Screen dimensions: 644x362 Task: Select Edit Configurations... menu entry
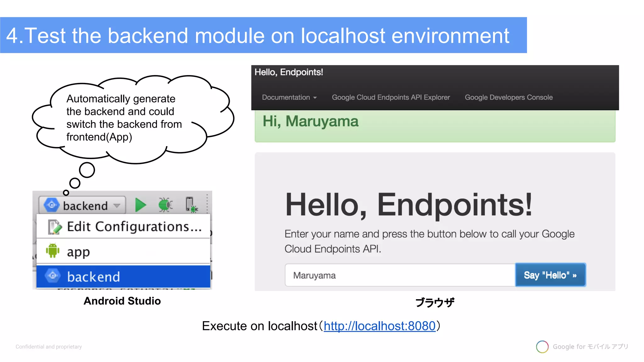(x=123, y=226)
